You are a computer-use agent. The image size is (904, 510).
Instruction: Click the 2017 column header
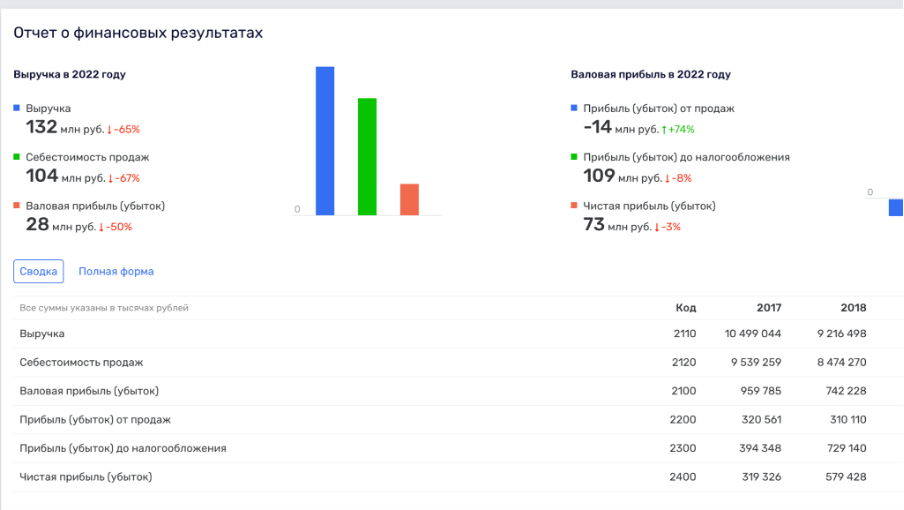point(769,308)
